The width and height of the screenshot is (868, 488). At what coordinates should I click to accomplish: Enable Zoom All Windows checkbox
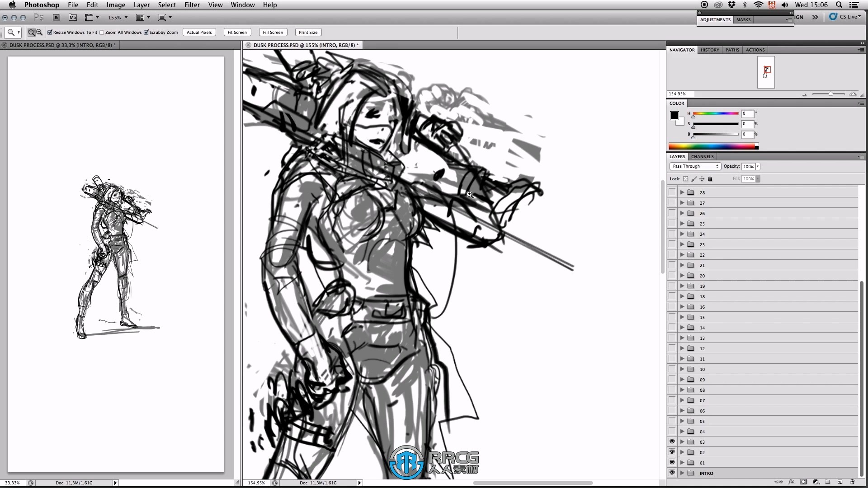click(102, 32)
